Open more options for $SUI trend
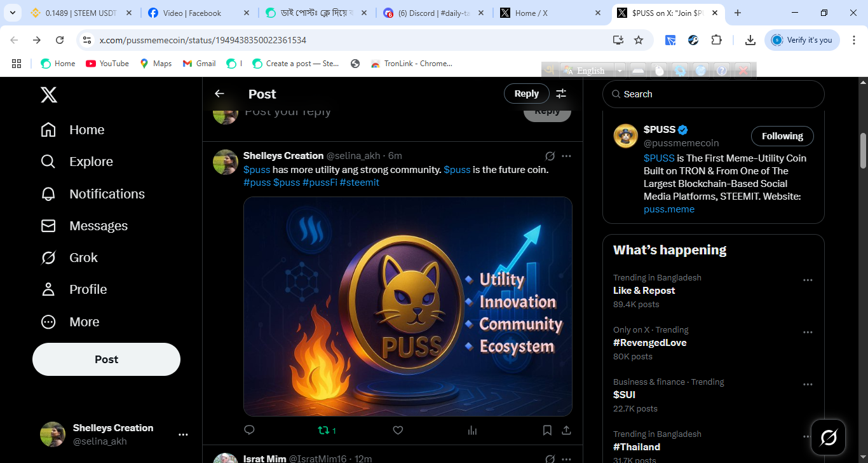 click(808, 384)
